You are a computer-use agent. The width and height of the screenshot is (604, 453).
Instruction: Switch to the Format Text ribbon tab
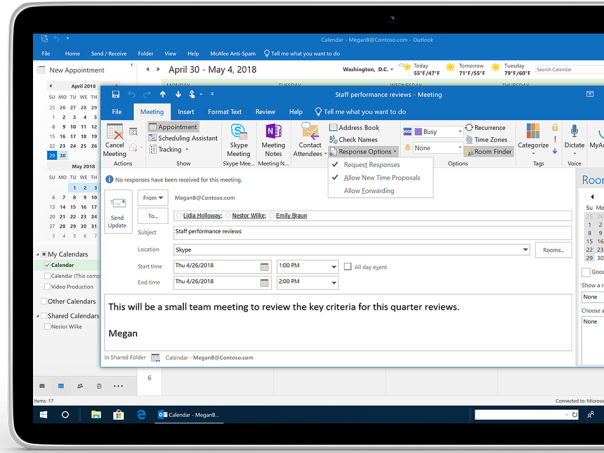[x=224, y=112]
